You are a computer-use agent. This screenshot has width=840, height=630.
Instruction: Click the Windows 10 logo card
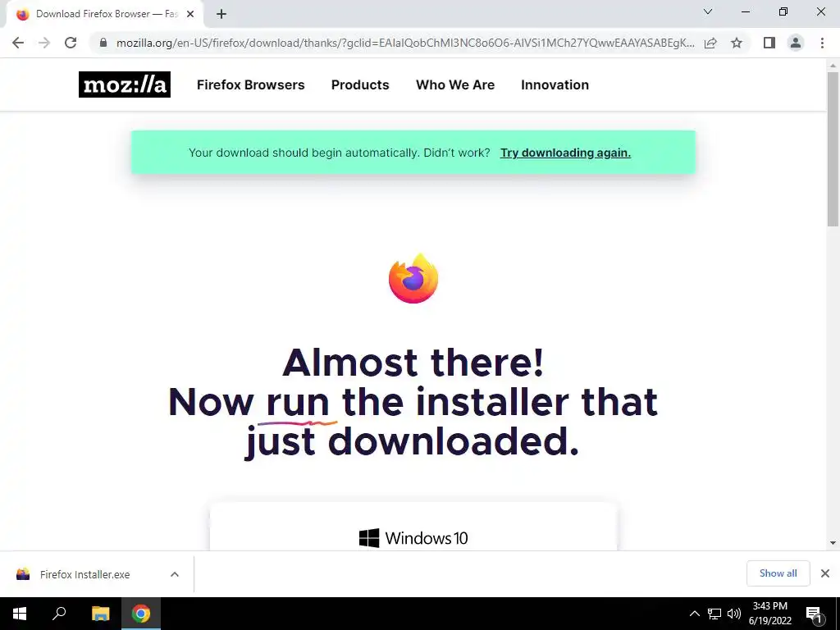413,538
